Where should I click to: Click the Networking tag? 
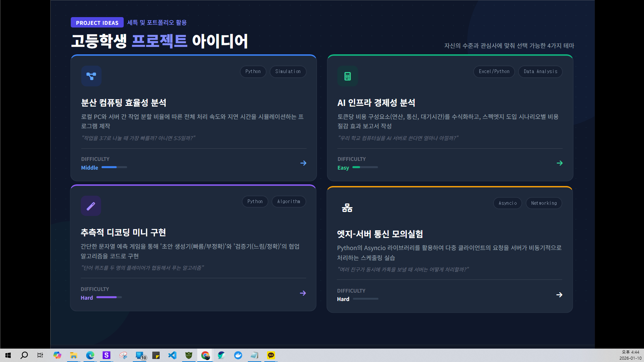pos(544,203)
